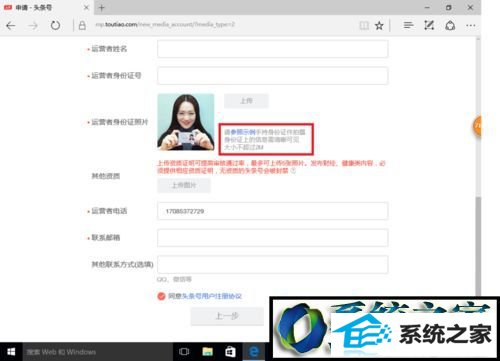Add page to favorites with star
The image size is (500, 361).
379,26
